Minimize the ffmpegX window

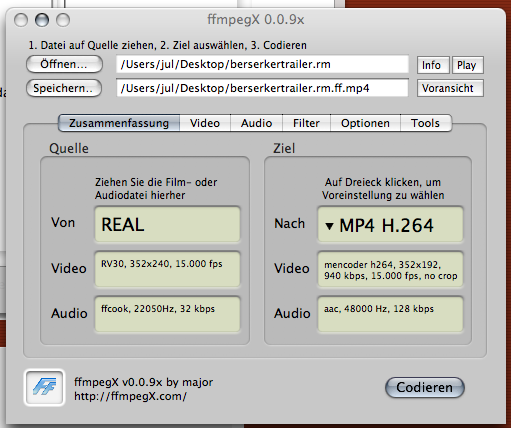(42, 20)
